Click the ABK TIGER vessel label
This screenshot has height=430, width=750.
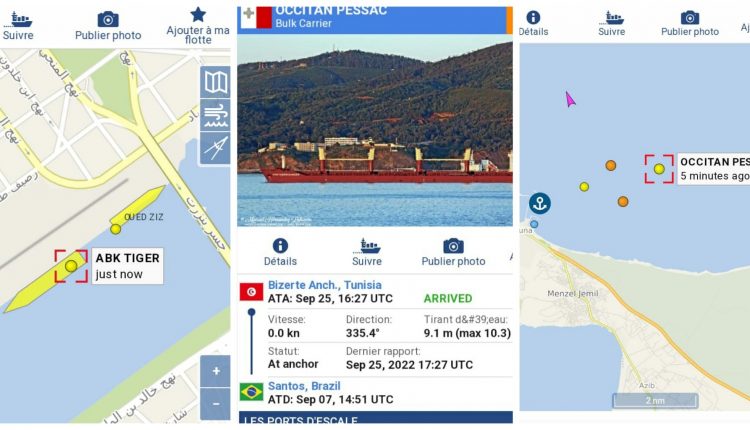[x=127, y=266]
